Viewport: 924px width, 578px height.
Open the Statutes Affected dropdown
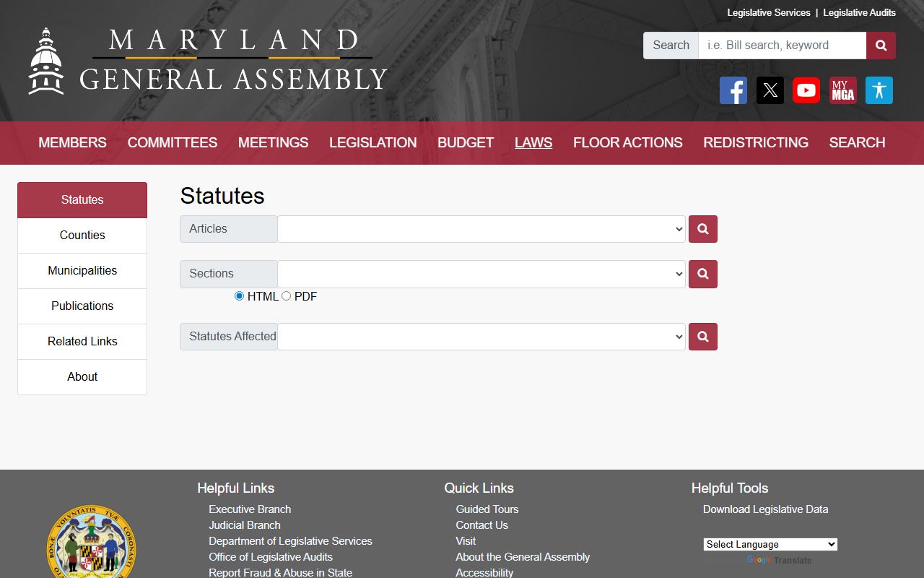pos(481,337)
